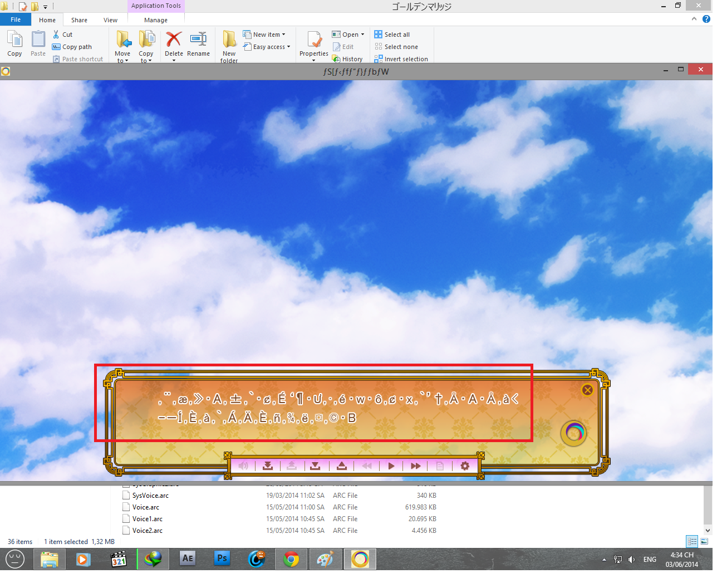Open After Effects from the taskbar
This screenshot has height=588, width=717.
click(188, 559)
